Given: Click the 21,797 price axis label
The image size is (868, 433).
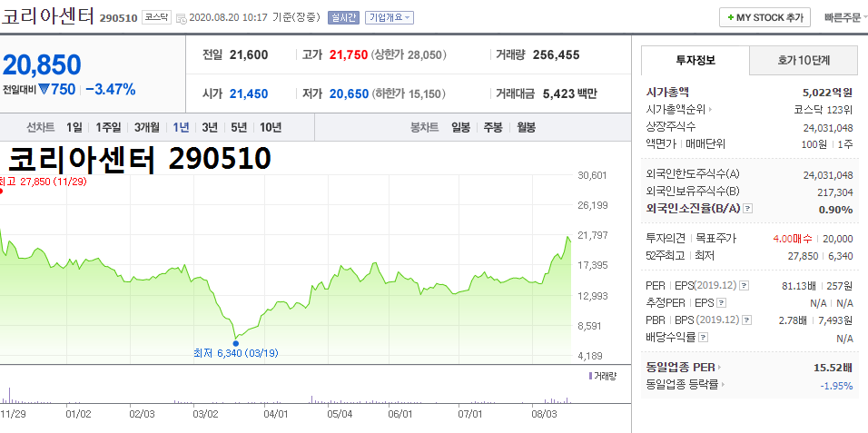Looking at the screenshot, I should click(x=592, y=235).
